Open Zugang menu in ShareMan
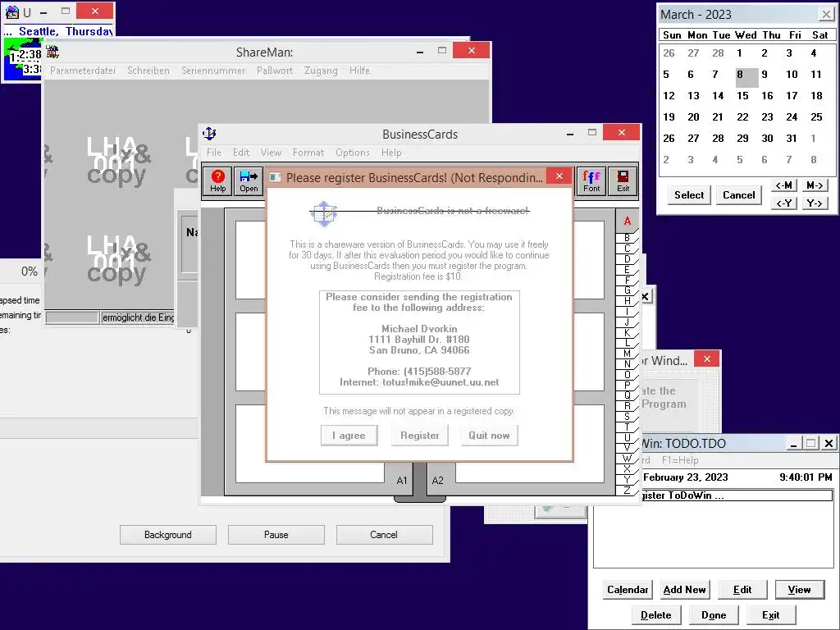 click(x=321, y=71)
